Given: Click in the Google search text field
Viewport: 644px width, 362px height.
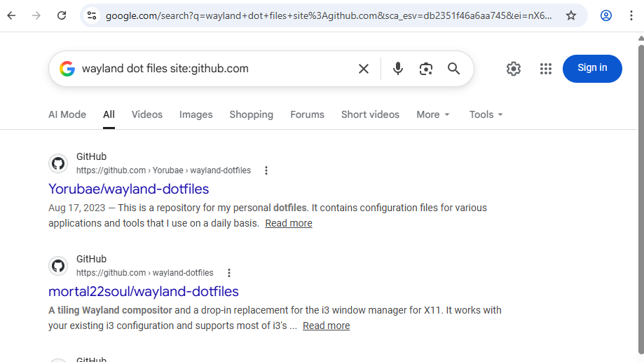Looking at the screenshot, I should click(210, 68).
